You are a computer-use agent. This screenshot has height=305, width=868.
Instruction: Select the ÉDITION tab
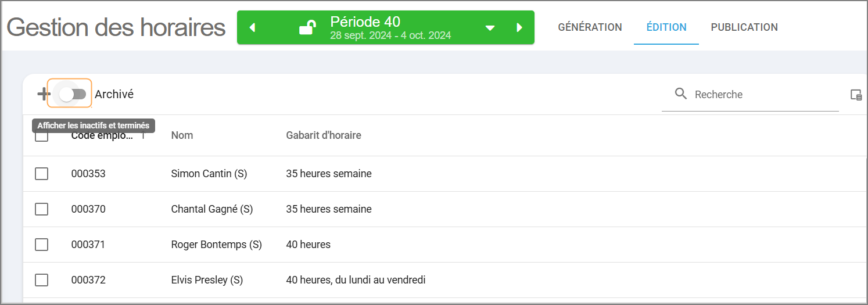pos(666,27)
